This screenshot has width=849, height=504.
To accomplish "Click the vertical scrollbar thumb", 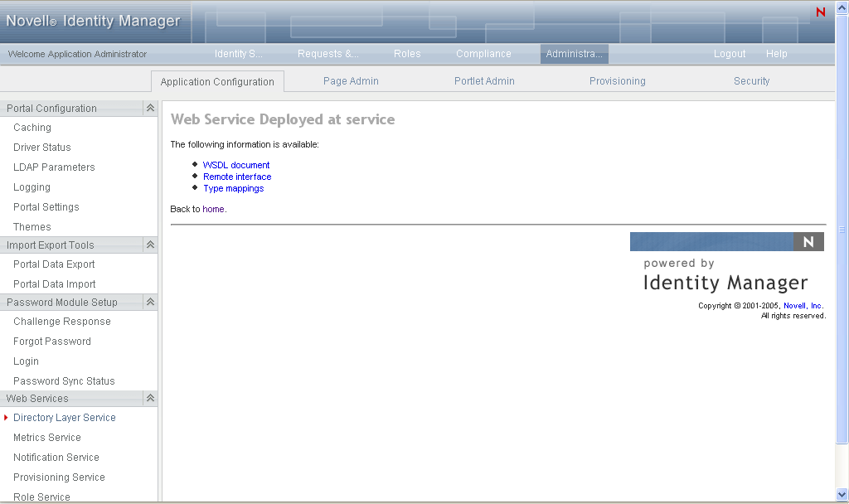I will pos(842,230).
